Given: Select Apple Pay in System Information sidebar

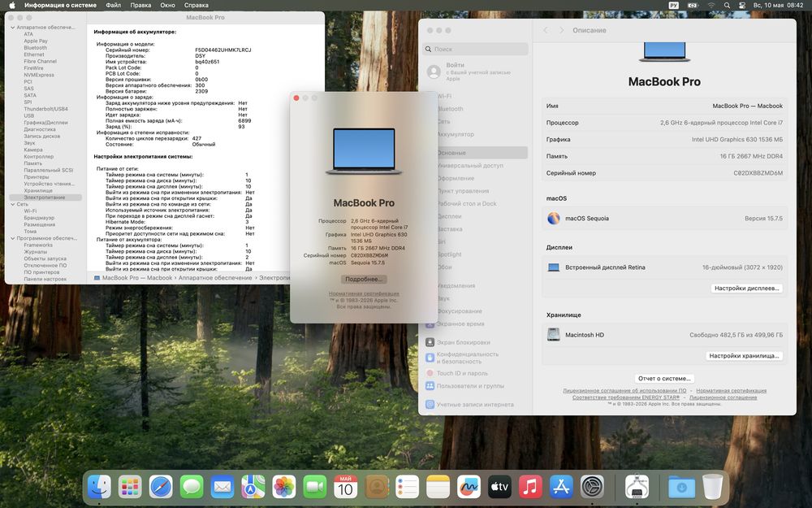Looking at the screenshot, I should pos(35,41).
